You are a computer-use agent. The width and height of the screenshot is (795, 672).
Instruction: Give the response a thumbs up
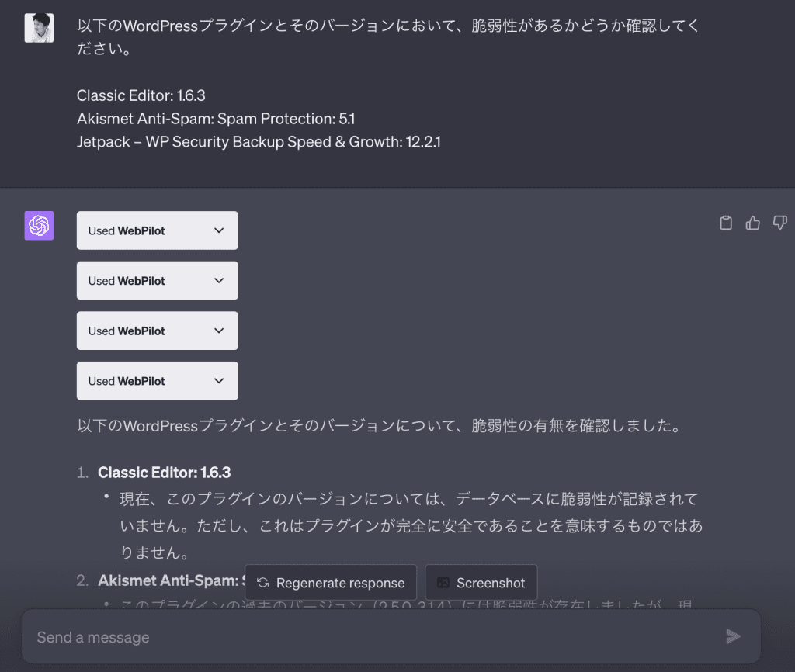point(752,223)
